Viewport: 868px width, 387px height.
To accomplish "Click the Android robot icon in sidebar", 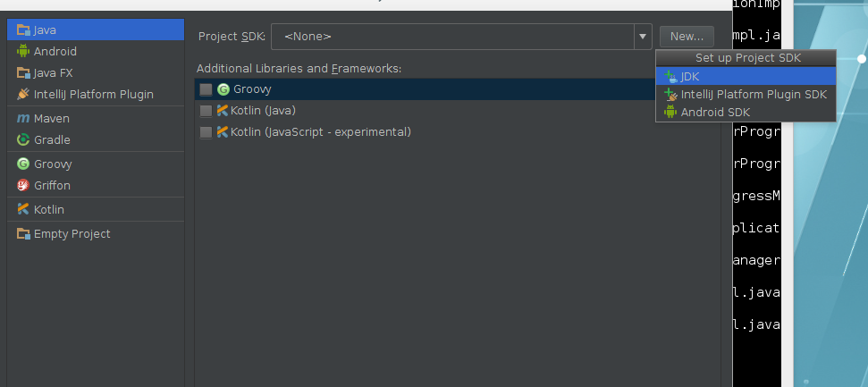I will point(22,51).
